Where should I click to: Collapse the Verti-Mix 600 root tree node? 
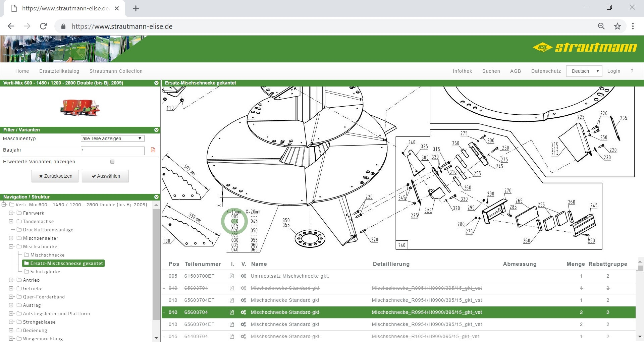coord(4,205)
